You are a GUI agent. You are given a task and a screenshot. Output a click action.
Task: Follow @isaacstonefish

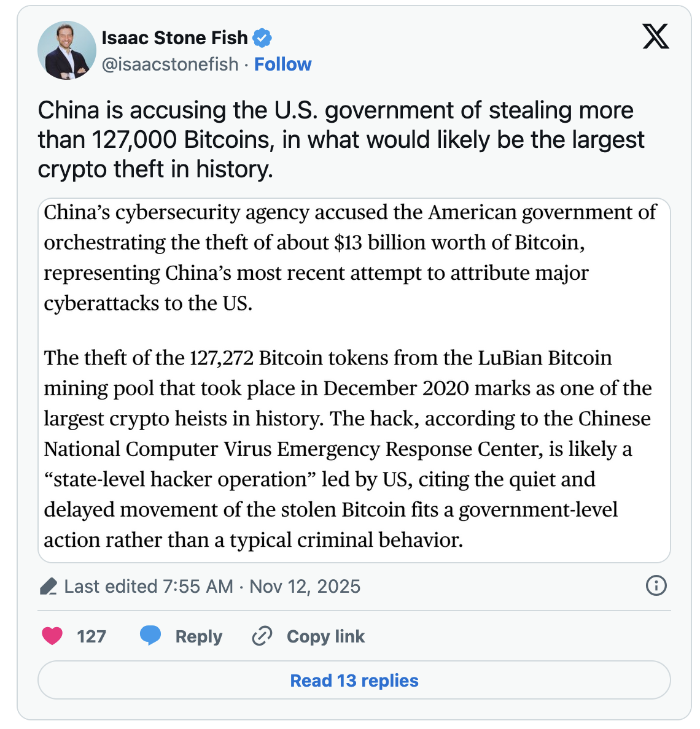[283, 64]
